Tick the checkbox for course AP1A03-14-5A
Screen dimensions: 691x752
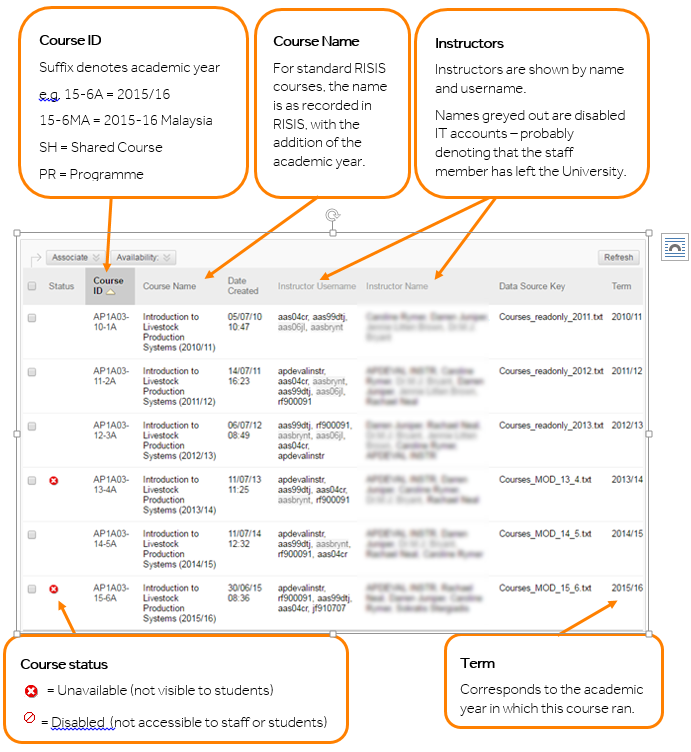[32, 535]
